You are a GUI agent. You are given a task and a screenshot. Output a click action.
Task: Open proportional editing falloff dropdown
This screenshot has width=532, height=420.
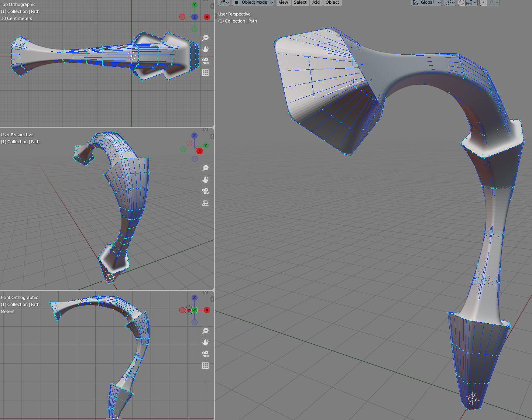point(494,3)
